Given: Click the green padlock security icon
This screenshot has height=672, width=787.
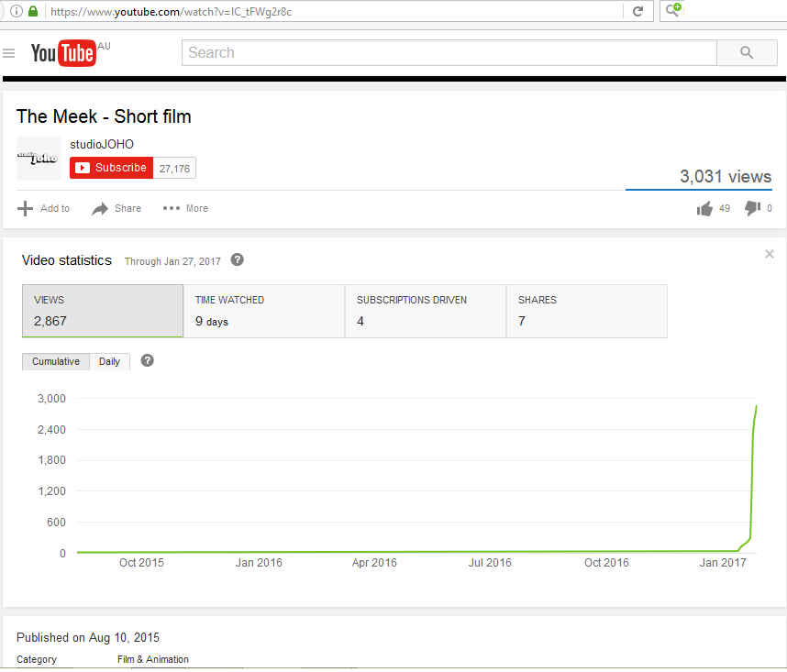Looking at the screenshot, I should tap(33, 11).
